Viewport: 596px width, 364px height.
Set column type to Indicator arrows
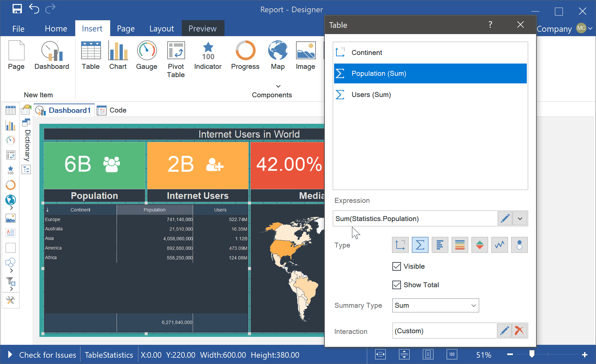tap(480, 245)
